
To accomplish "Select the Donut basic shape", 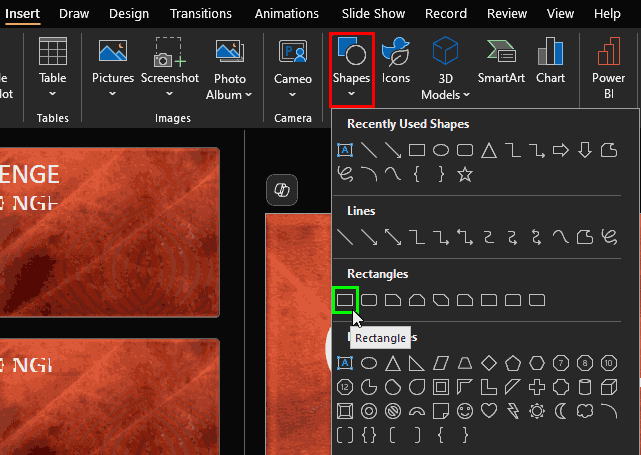I will click(369, 411).
